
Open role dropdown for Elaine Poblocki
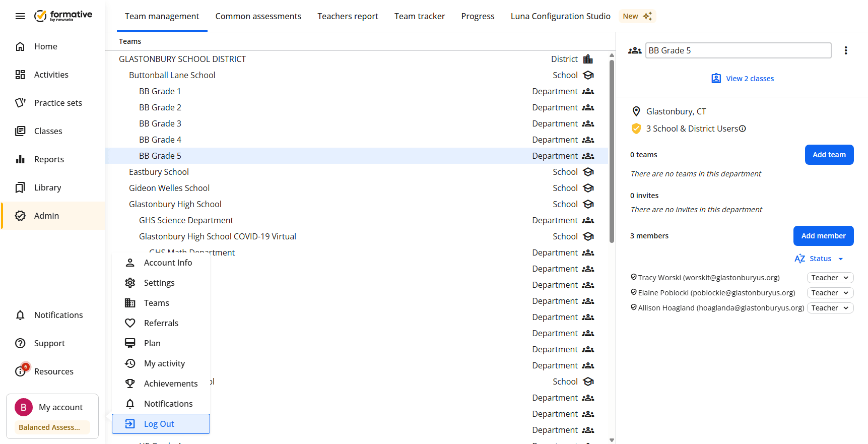tap(830, 293)
